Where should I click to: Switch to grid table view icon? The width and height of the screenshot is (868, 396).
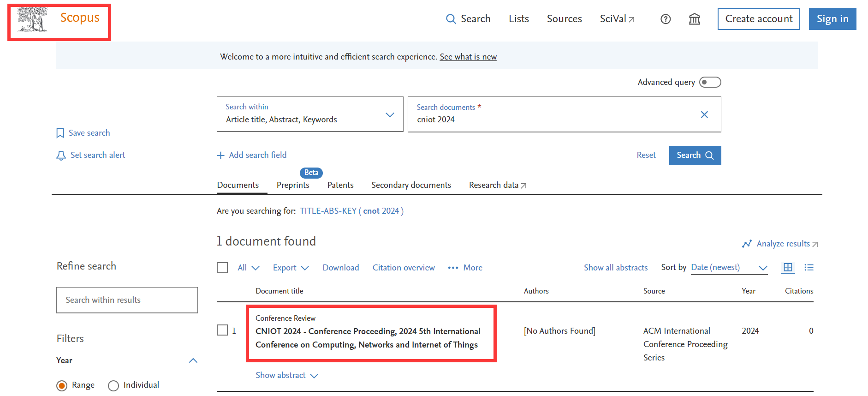pyautogui.click(x=788, y=267)
